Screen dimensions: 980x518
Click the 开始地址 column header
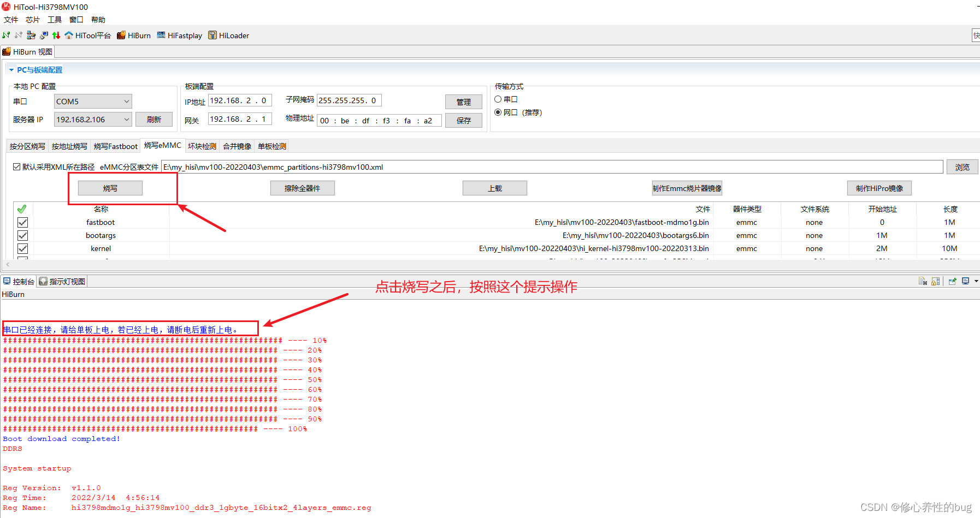[x=883, y=209]
